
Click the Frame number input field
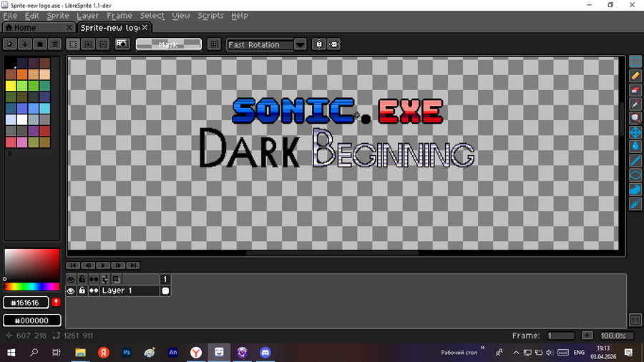pos(560,336)
